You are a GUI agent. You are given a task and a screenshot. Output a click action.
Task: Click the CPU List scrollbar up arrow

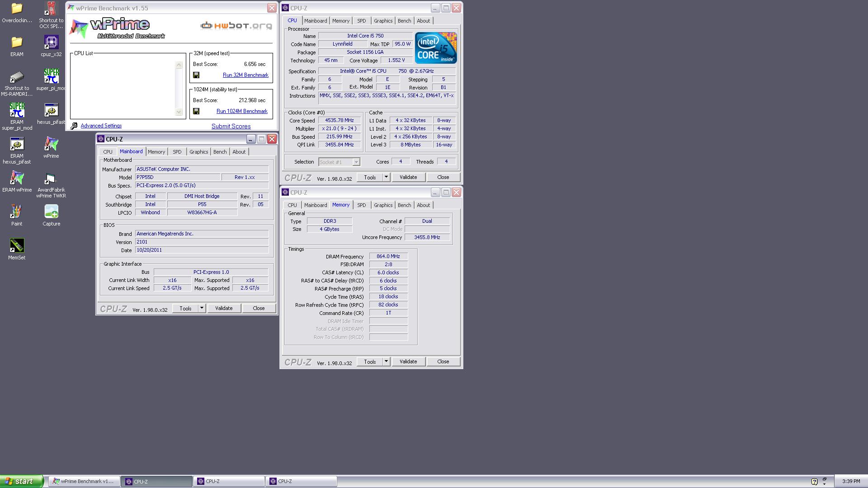tap(179, 65)
